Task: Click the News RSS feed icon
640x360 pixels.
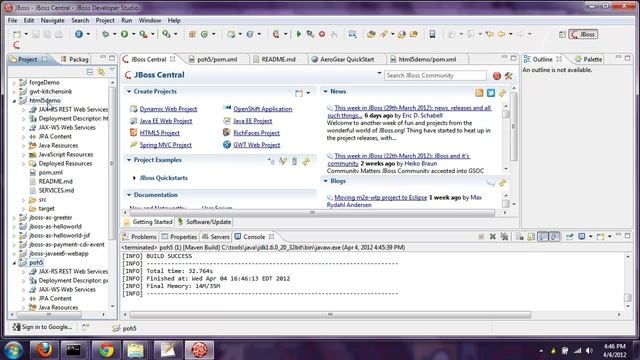Action: 479,93
